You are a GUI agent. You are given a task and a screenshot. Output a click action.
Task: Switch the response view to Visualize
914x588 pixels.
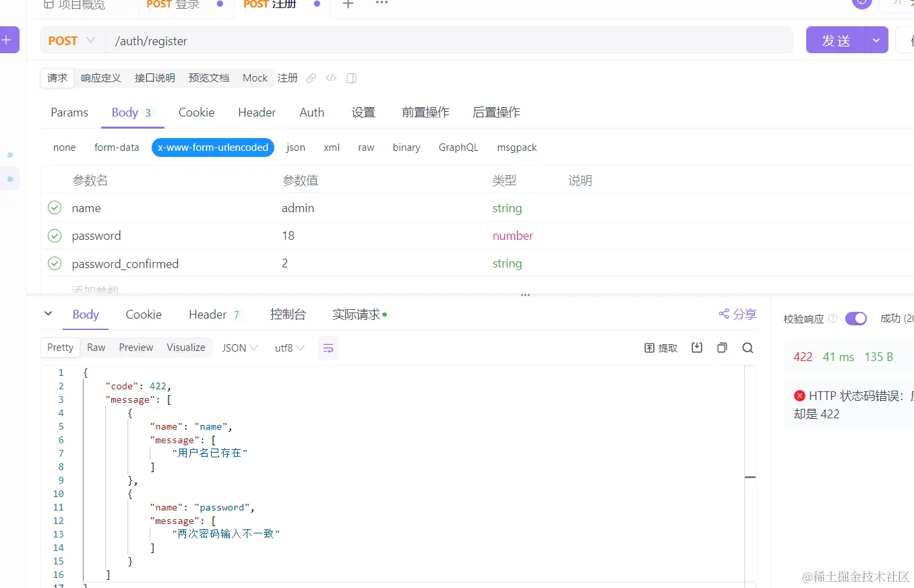click(x=186, y=348)
